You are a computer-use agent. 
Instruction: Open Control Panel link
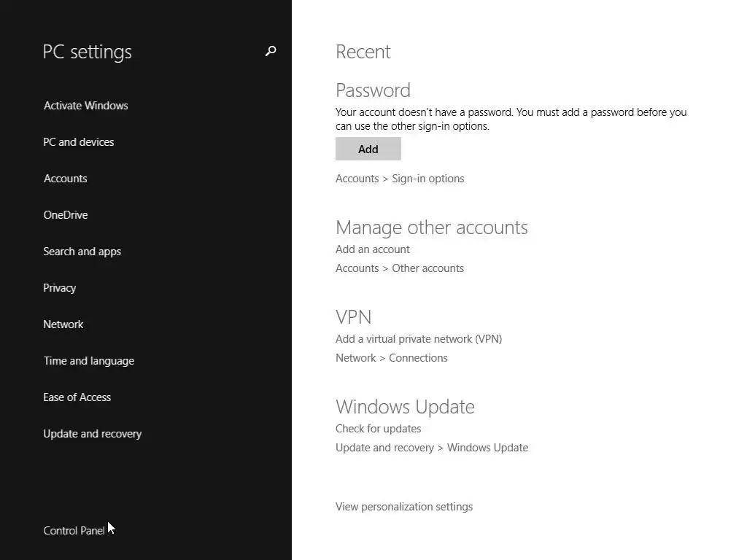click(x=74, y=531)
